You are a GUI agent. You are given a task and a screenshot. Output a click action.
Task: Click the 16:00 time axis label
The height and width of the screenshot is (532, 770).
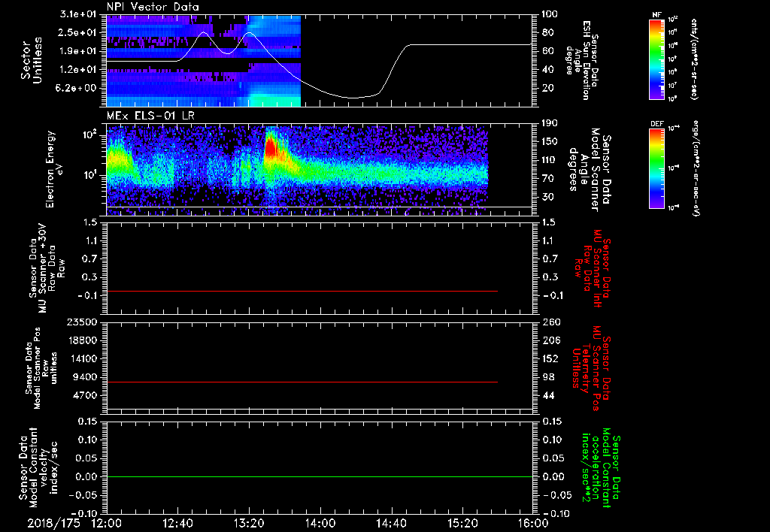[x=533, y=523]
